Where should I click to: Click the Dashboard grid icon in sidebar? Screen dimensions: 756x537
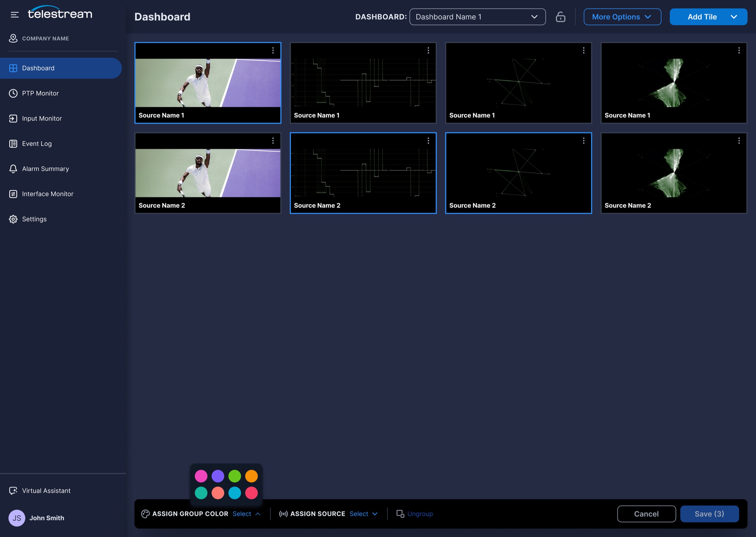point(13,68)
